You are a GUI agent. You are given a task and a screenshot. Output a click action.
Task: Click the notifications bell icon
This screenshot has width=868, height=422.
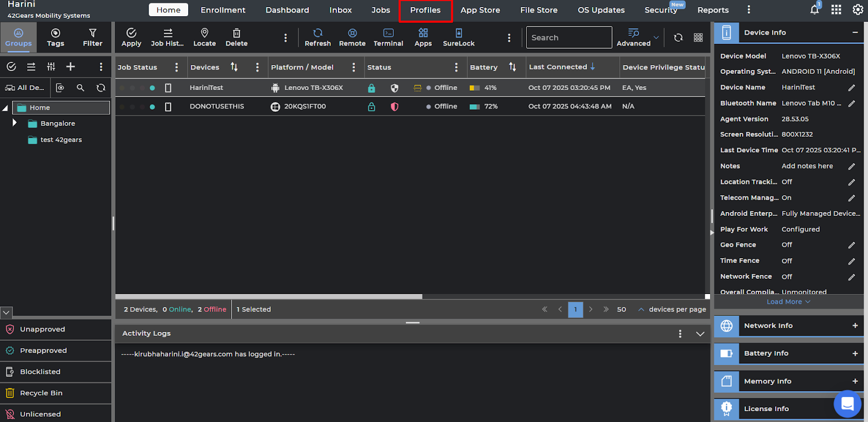(x=814, y=10)
